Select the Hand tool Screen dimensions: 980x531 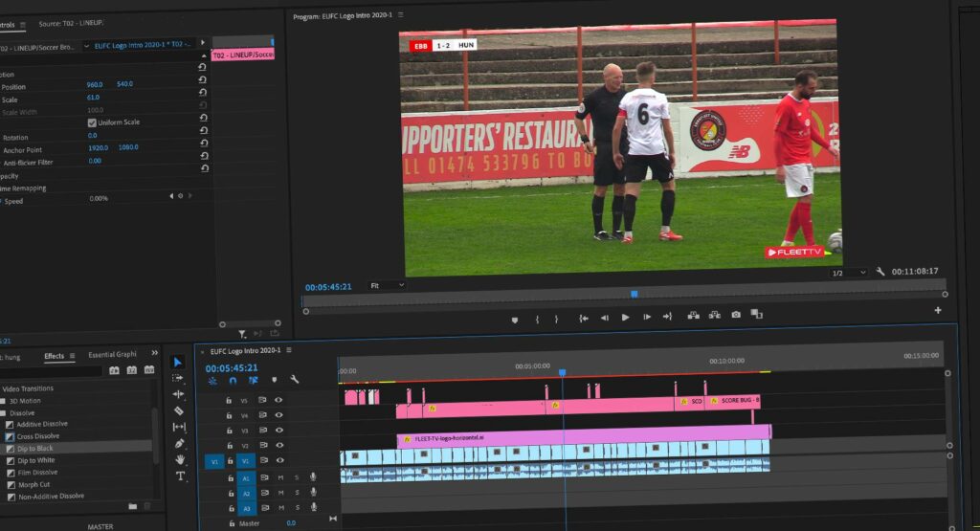(180, 460)
